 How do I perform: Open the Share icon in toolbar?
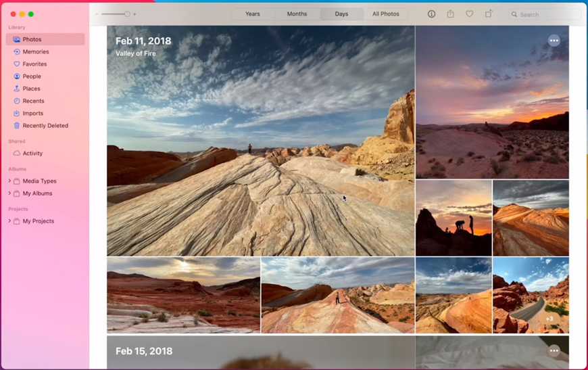point(451,14)
